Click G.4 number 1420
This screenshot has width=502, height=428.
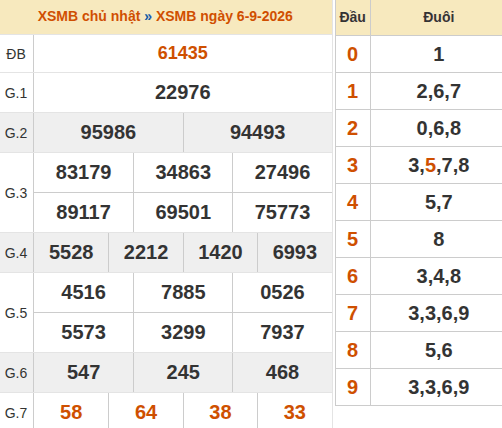pyautogui.click(x=220, y=252)
